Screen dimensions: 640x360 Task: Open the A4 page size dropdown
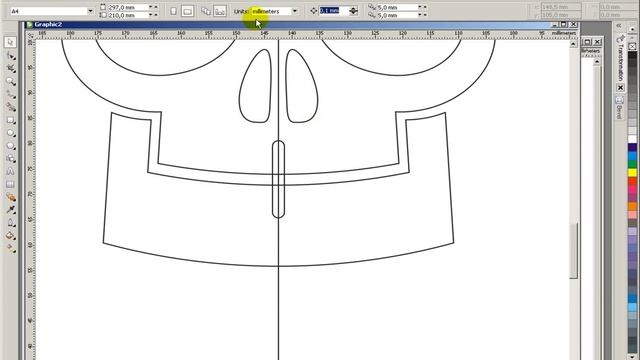90,11
